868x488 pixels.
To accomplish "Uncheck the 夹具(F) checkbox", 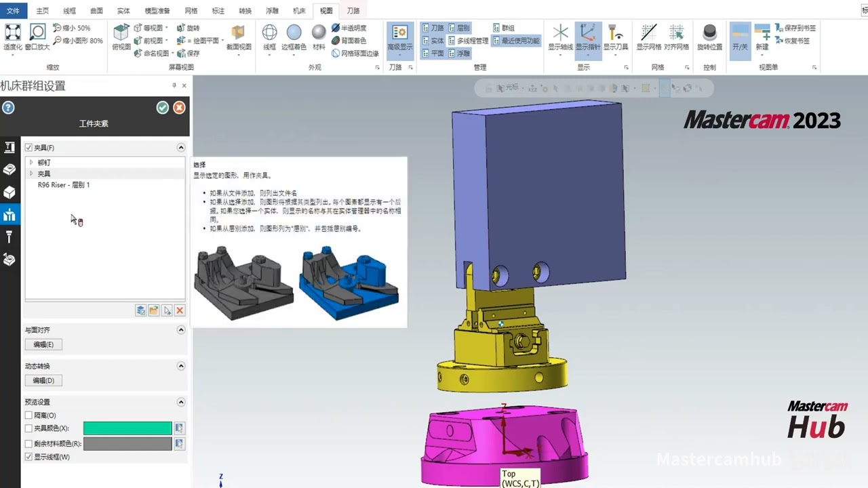I will click(28, 148).
